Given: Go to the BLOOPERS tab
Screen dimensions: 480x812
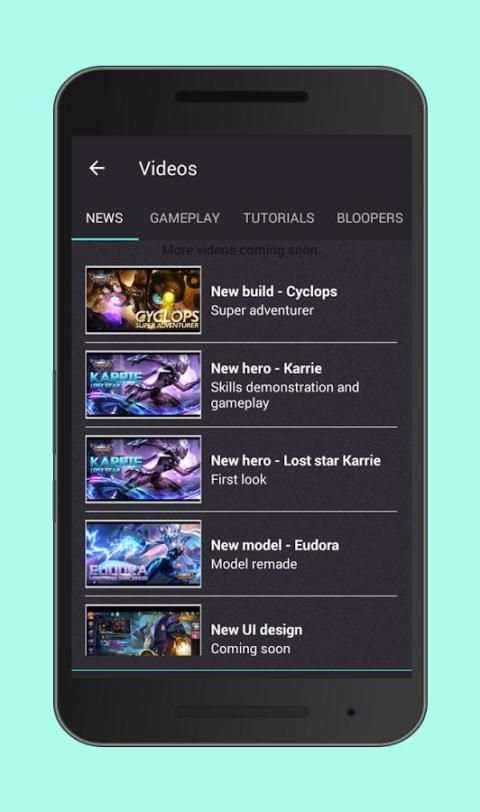Looking at the screenshot, I should (x=370, y=218).
